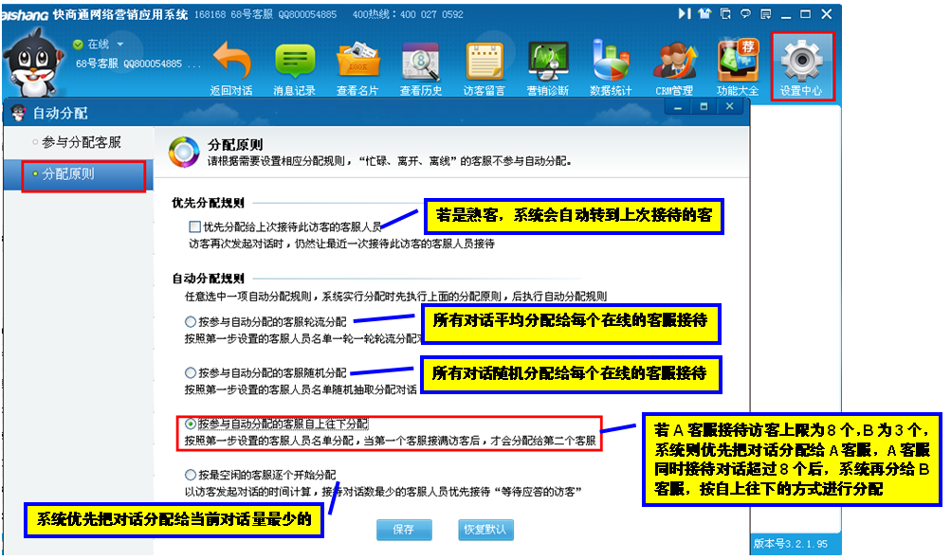Open 营销诊断 marketing diagnosis
The height and width of the screenshot is (560, 951).
click(547, 64)
